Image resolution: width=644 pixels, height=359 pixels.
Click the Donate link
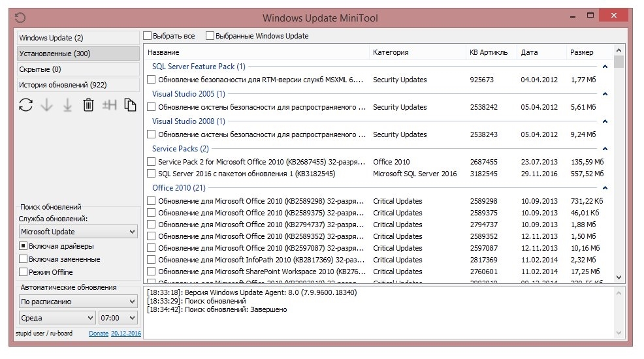(x=99, y=334)
